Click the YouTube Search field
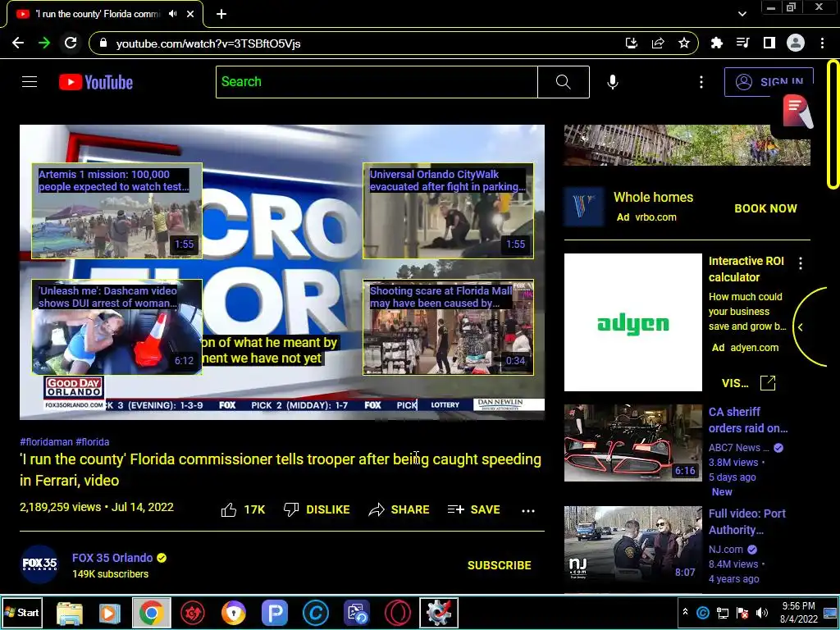The image size is (840, 630). (x=377, y=82)
